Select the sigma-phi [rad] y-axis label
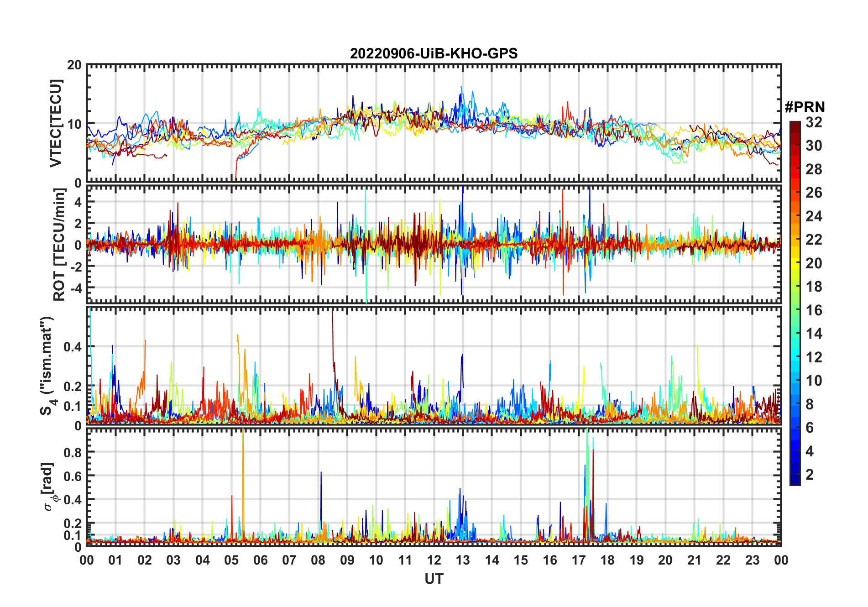Viewport: 868px width, 607px height. coord(50,487)
